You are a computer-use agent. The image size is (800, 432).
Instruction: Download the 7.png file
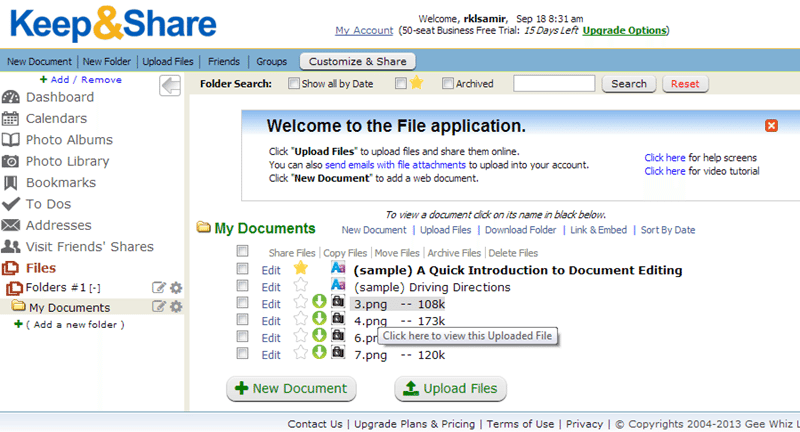click(x=319, y=352)
